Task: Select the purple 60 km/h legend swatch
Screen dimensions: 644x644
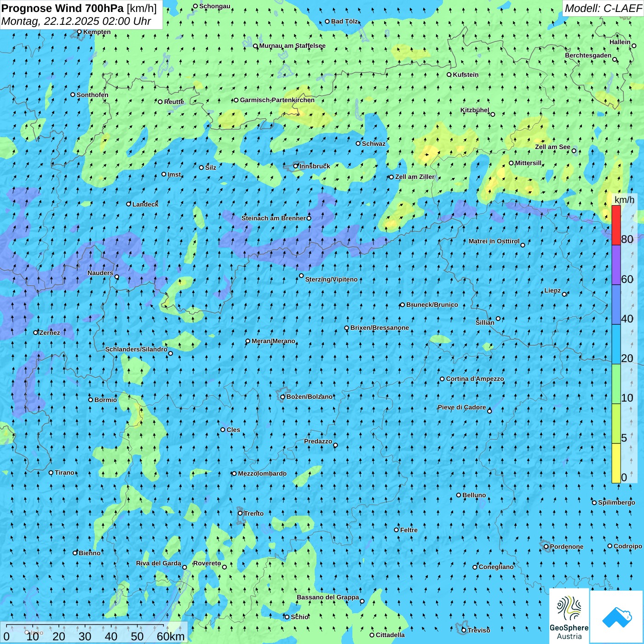Action: 616,265
